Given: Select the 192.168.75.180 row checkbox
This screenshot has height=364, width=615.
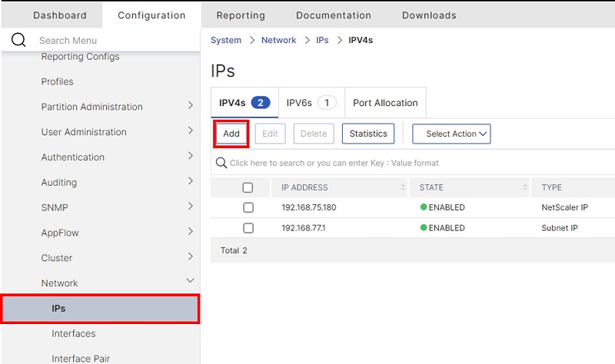Looking at the screenshot, I should click(x=248, y=207).
